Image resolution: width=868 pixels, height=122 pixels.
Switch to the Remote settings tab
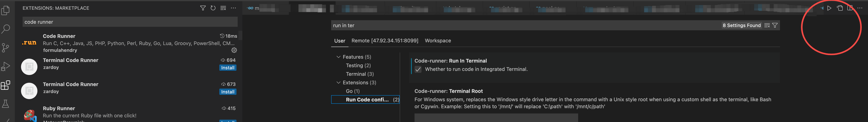point(385,41)
